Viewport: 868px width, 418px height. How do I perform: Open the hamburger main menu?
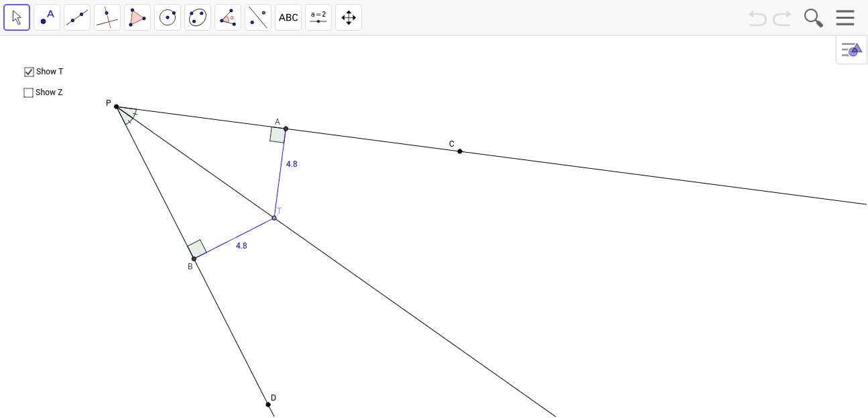tap(845, 18)
